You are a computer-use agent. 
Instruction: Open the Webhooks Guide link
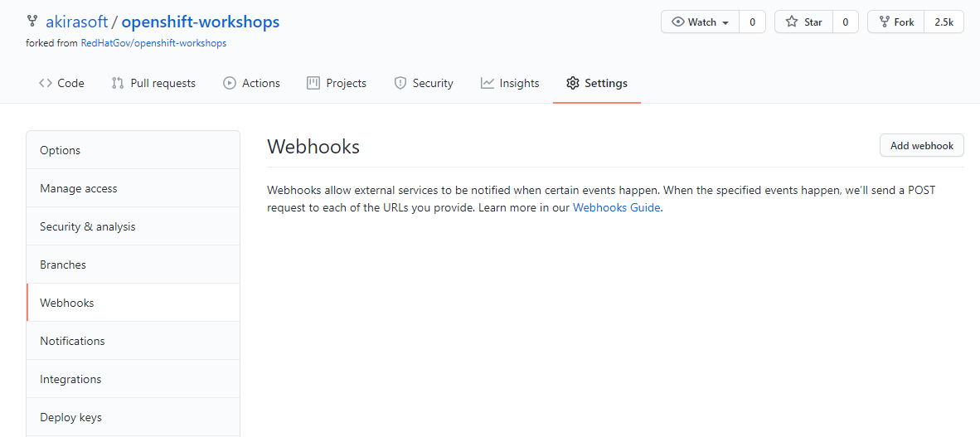[x=617, y=208]
